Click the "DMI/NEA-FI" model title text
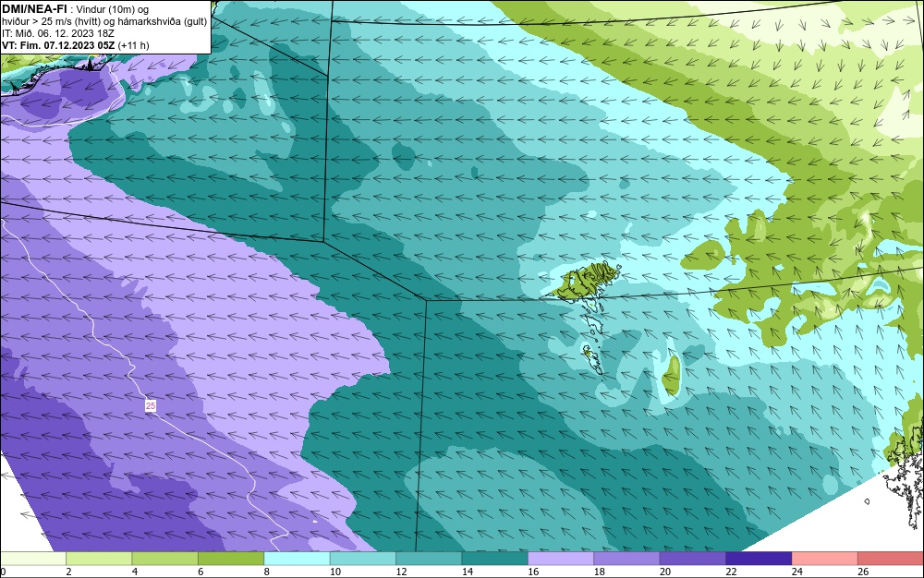The image size is (924, 578). click(x=34, y=8)
